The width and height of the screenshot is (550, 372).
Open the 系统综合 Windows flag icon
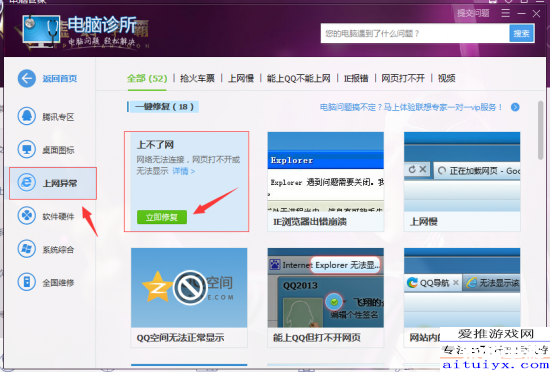27,249
